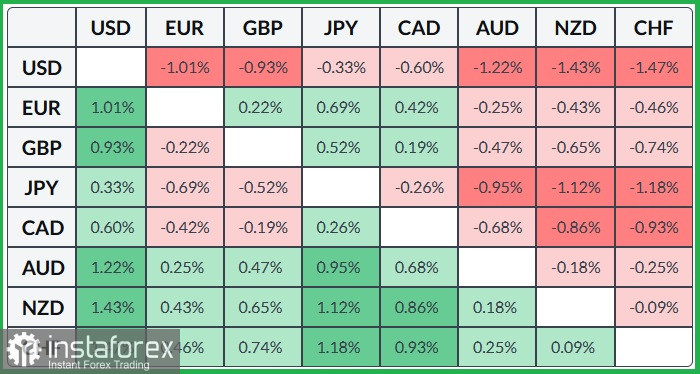The image size is (700, 374).
Task: Click the bottom row CHF/NZD 0.09% cell
Action: [575, 347]
